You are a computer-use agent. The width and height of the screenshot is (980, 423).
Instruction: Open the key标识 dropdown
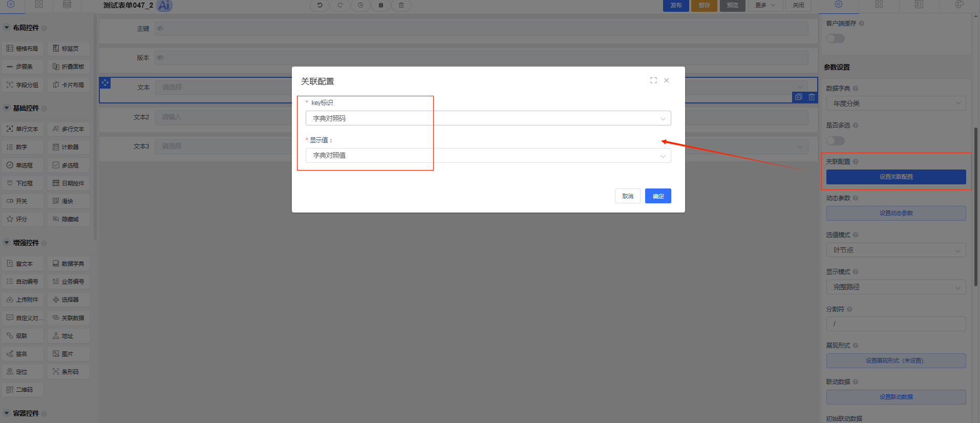click(488, 118)
